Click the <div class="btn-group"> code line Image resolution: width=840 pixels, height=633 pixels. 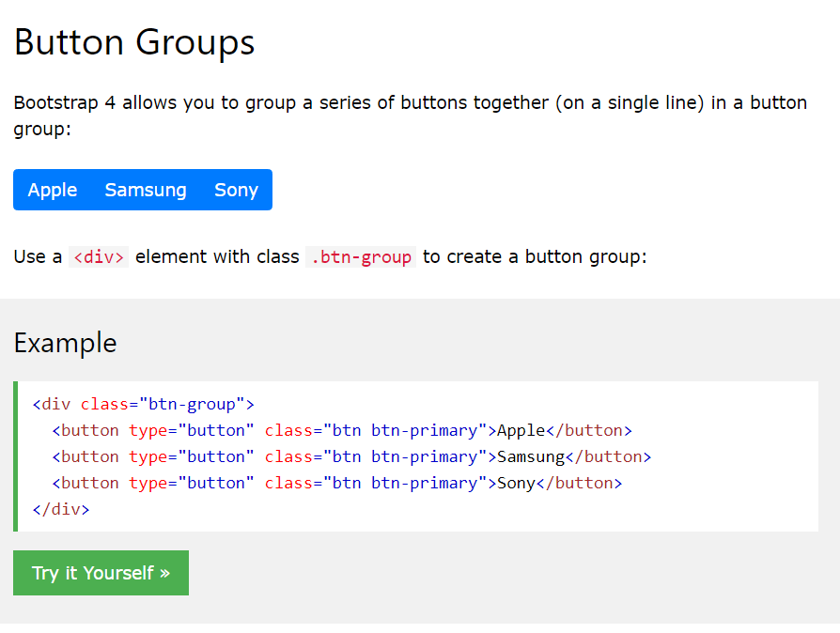pyautogui.click(x=143, y=405)
